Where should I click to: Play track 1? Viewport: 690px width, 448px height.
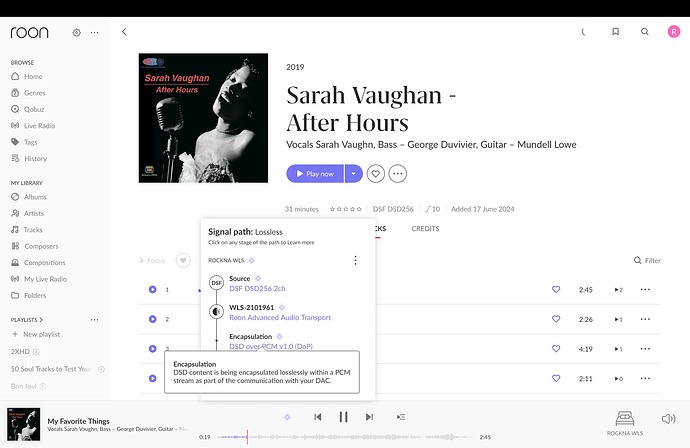coord(153,290)
